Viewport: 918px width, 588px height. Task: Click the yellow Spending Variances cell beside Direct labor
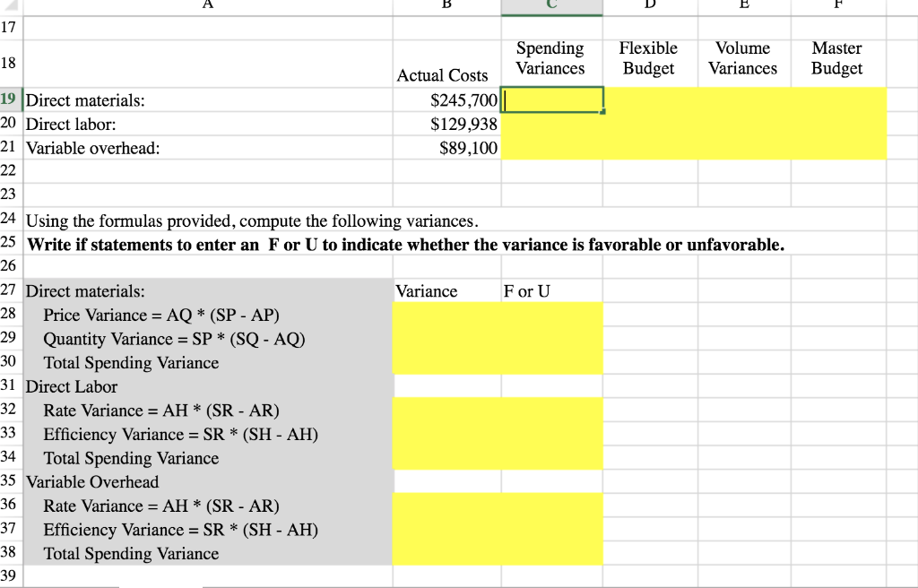550,125
